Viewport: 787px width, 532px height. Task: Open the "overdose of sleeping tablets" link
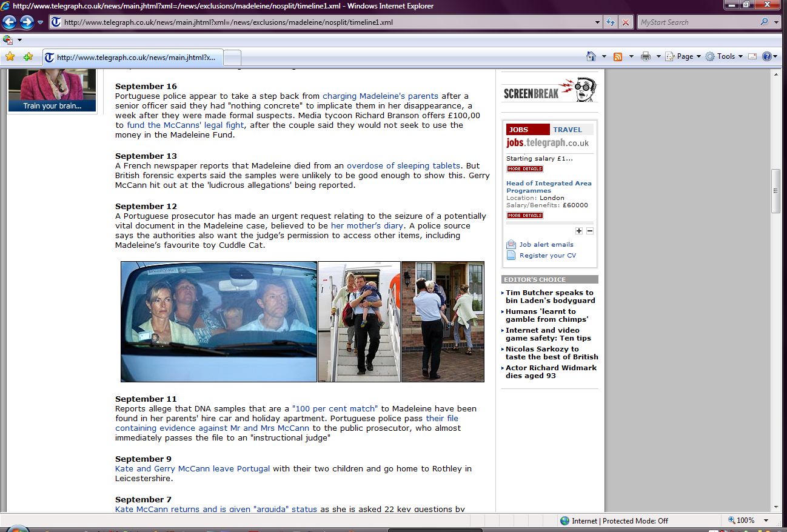[403, 165]
